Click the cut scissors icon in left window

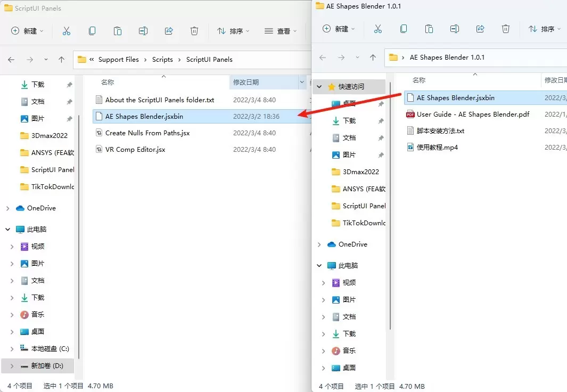[67, 31]
